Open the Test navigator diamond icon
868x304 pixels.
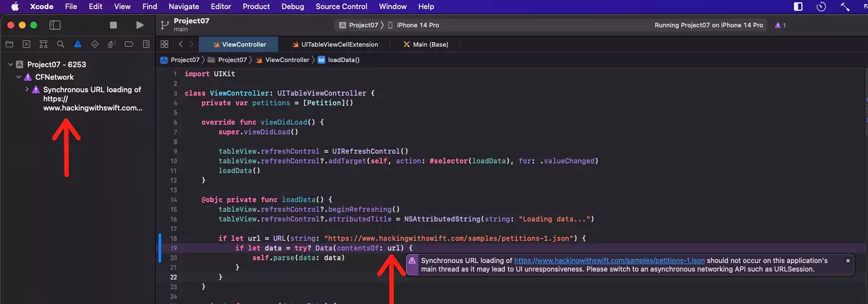click(x=95, y=44)
